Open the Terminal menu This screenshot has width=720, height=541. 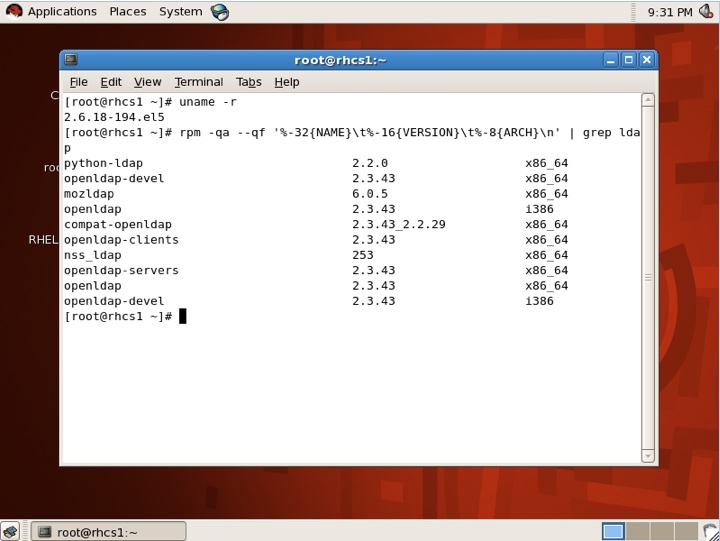(198, 82)
